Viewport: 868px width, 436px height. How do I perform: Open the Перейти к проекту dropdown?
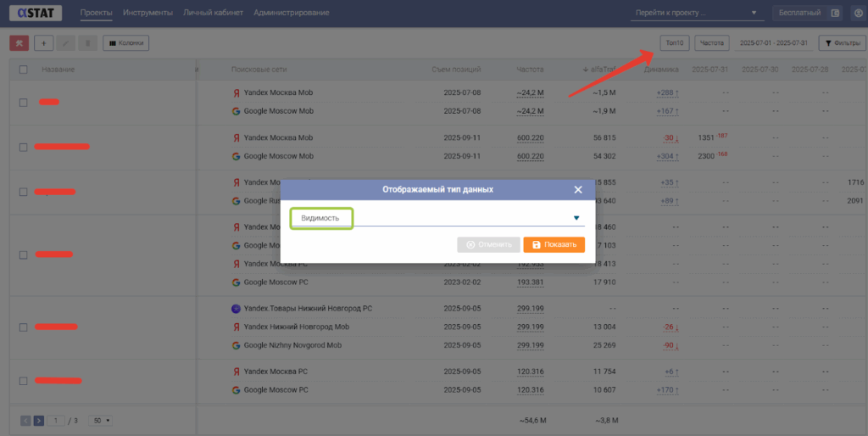(696, 13)
